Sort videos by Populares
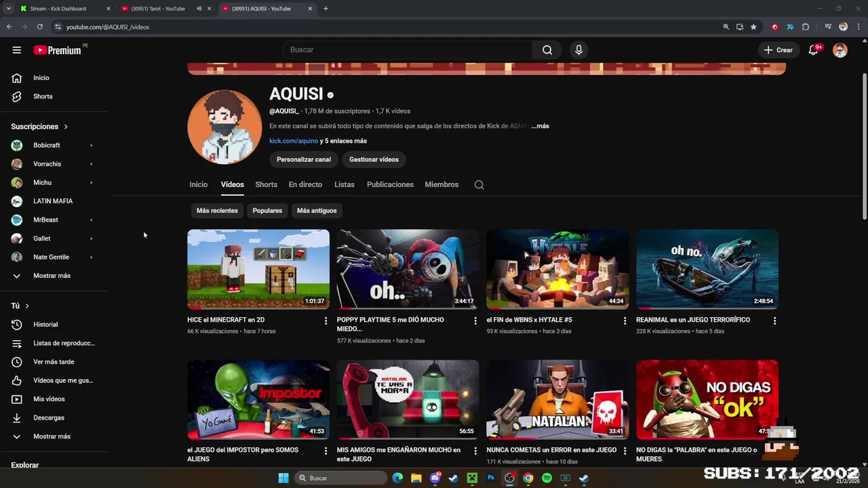 coord(267,211)
